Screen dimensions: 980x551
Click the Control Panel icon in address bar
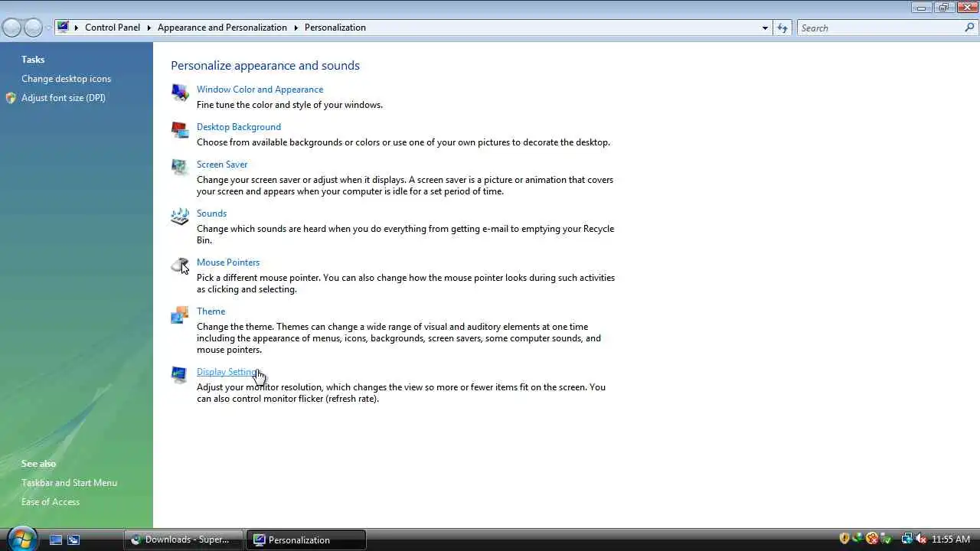63,27
